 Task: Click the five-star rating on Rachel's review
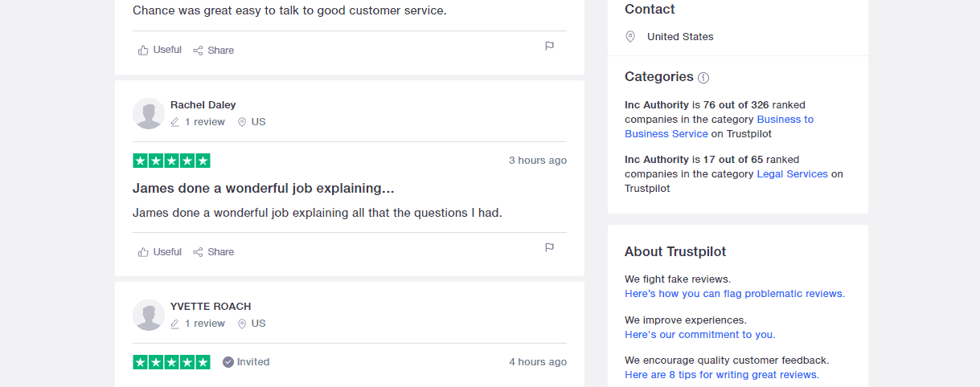pyautogui.click(x=171, y=161)
